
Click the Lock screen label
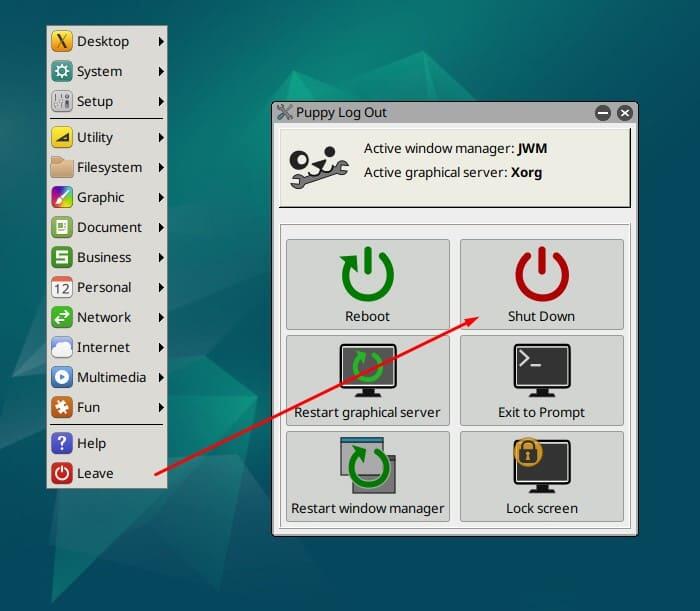point(542,508)
